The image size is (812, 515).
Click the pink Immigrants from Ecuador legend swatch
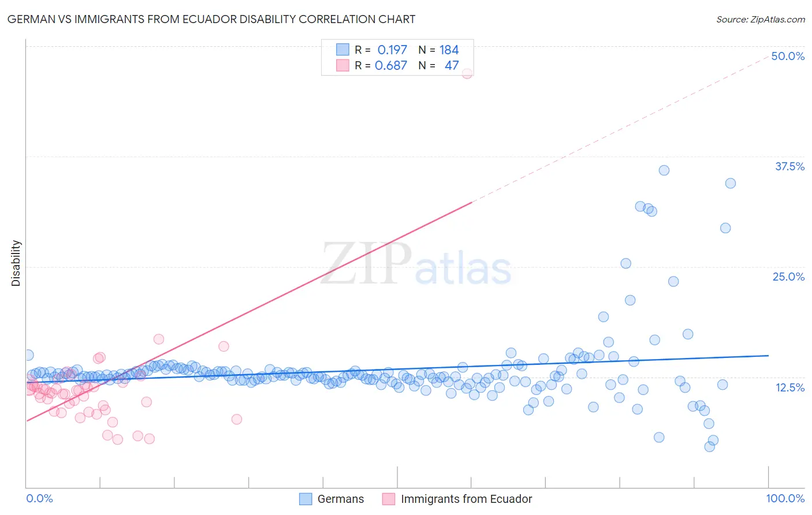point(389,499)
